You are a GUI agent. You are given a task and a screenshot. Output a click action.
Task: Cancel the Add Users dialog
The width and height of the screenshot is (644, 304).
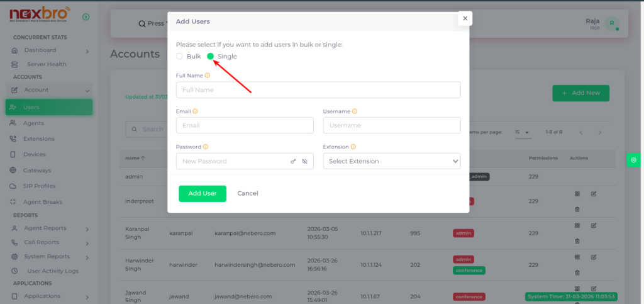[x=248, y=194]
